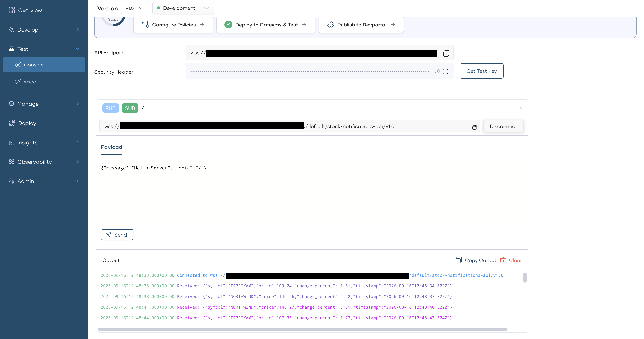
Task: Click the green check icon on Deploy to Gateway
Action: 228,25
